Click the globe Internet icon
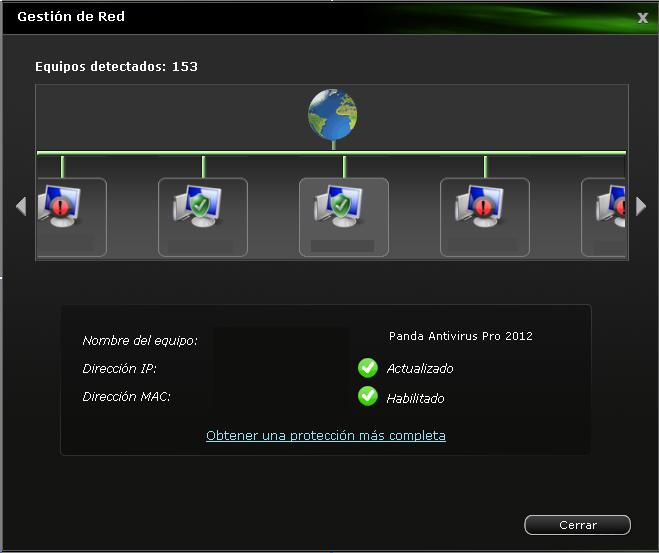This screenshot has height=553, width=659. point(332,115)
